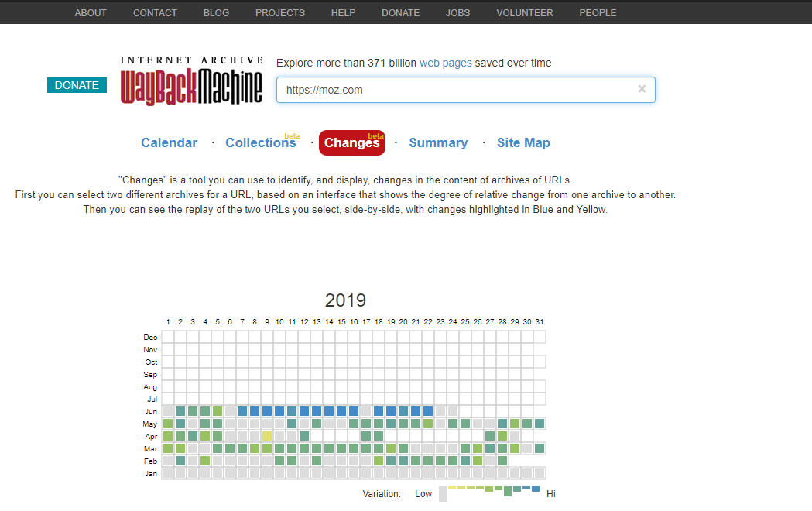Select the March 26 light green cell

(478, 448)
